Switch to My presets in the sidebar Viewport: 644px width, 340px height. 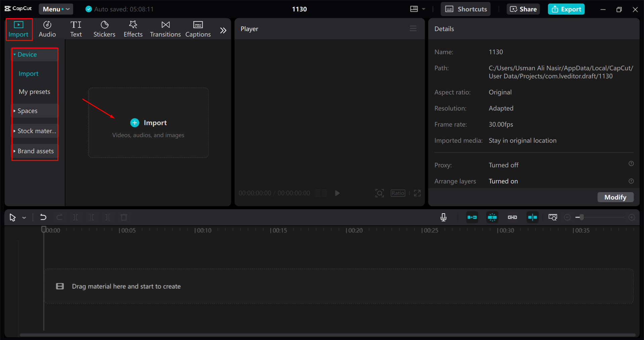click(35, 91)
